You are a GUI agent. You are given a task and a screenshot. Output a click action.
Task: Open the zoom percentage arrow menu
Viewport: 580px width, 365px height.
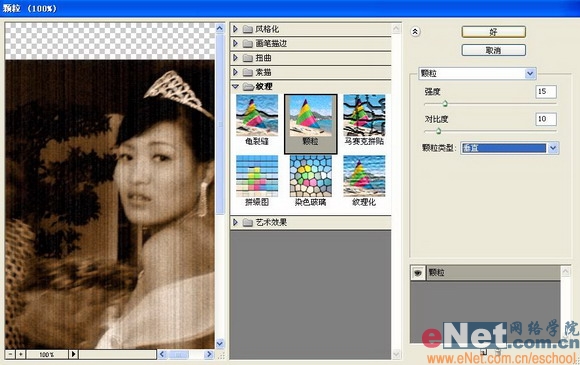(x=73, y=354)
